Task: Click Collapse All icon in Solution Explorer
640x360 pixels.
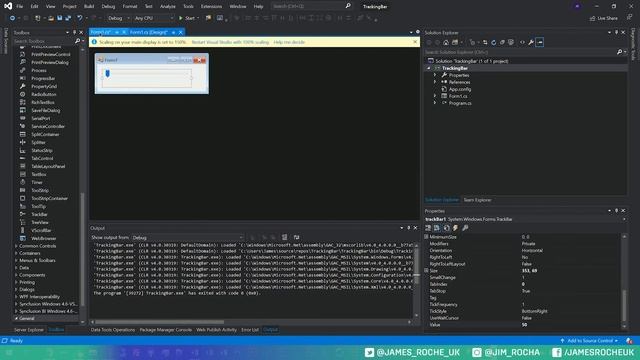Action: point(502,42)
